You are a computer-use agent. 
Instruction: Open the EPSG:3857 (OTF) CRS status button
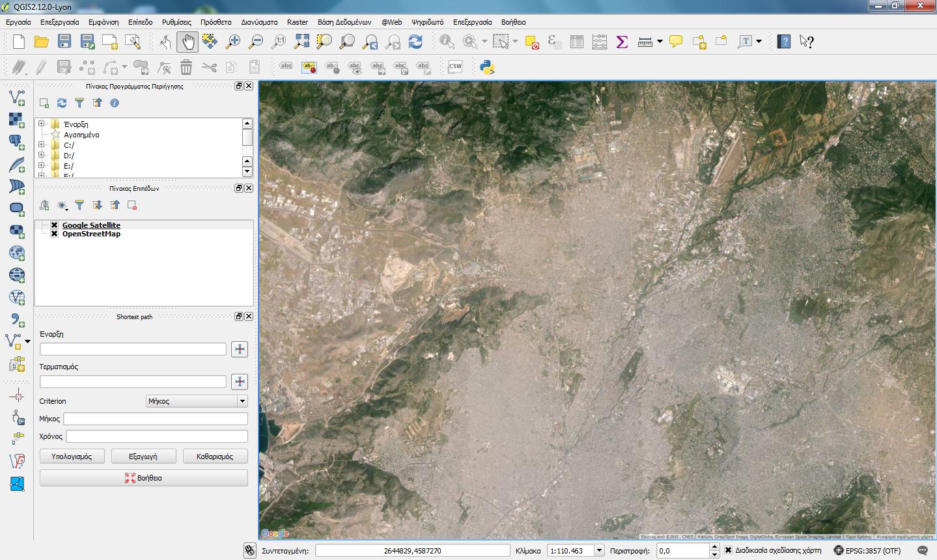(869, 550)
